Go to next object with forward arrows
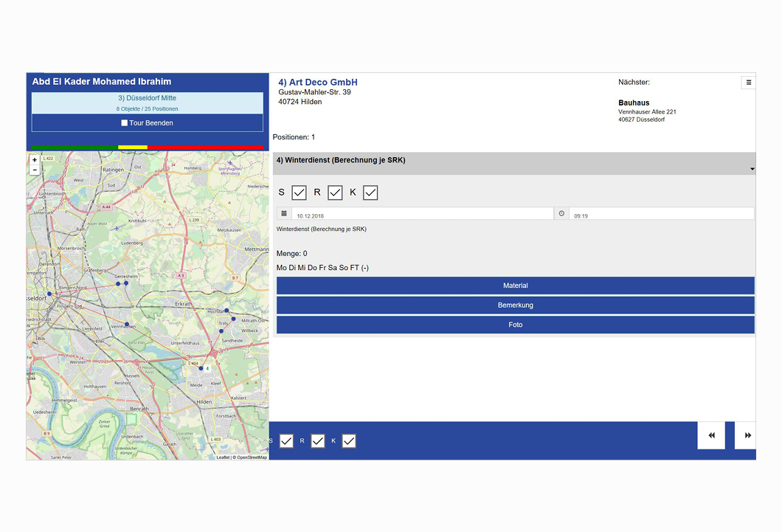This screenshot has width=782, height=532. point(746,435)
